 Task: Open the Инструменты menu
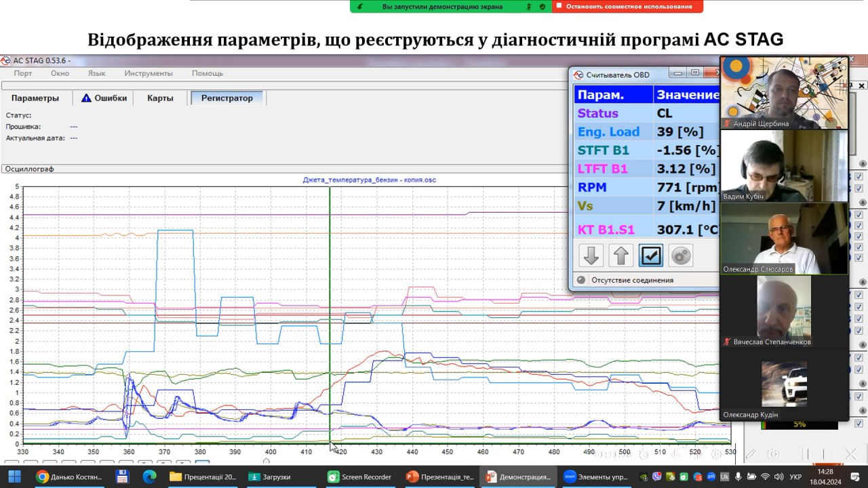click(149, 73)
